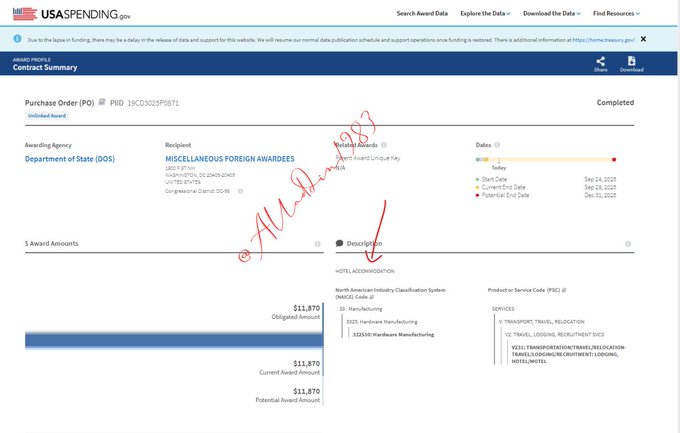Click the Download icon in the header

631,62
